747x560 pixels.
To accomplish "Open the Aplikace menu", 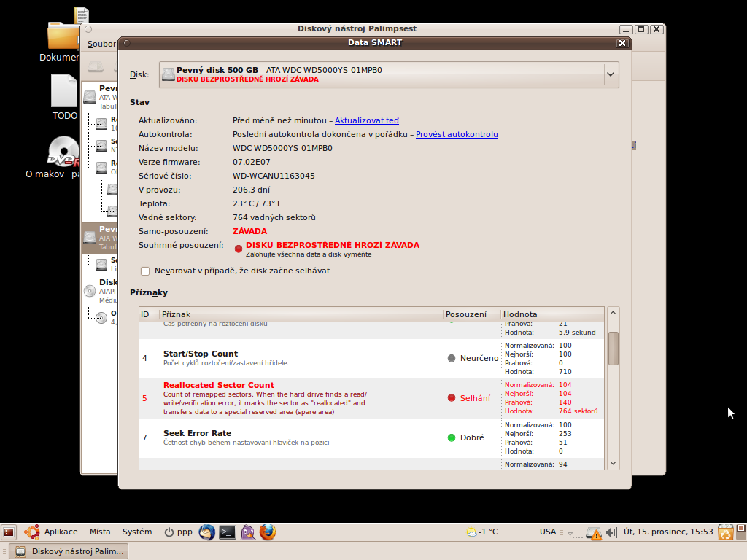I will (61, 532).
